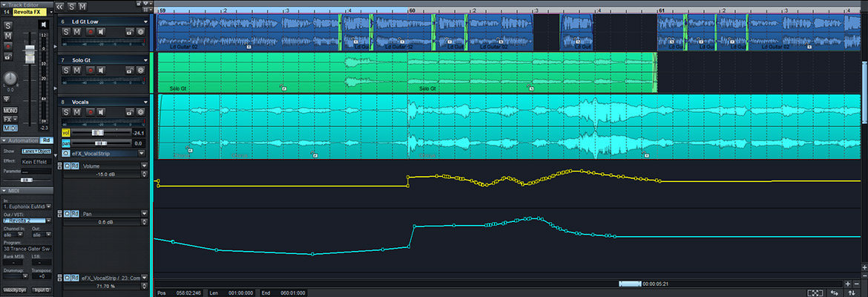
Task: Mute the Ld Gt Low track
Action: [77, 32]
